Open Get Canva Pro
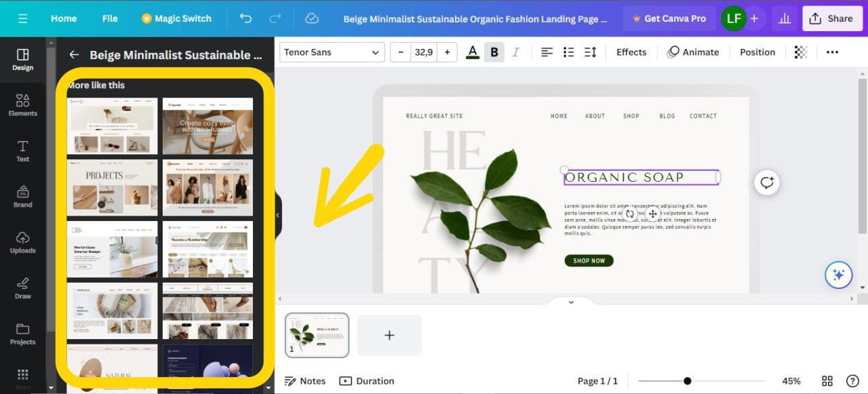This screenshot has height=394, width=868. (669, 18)
